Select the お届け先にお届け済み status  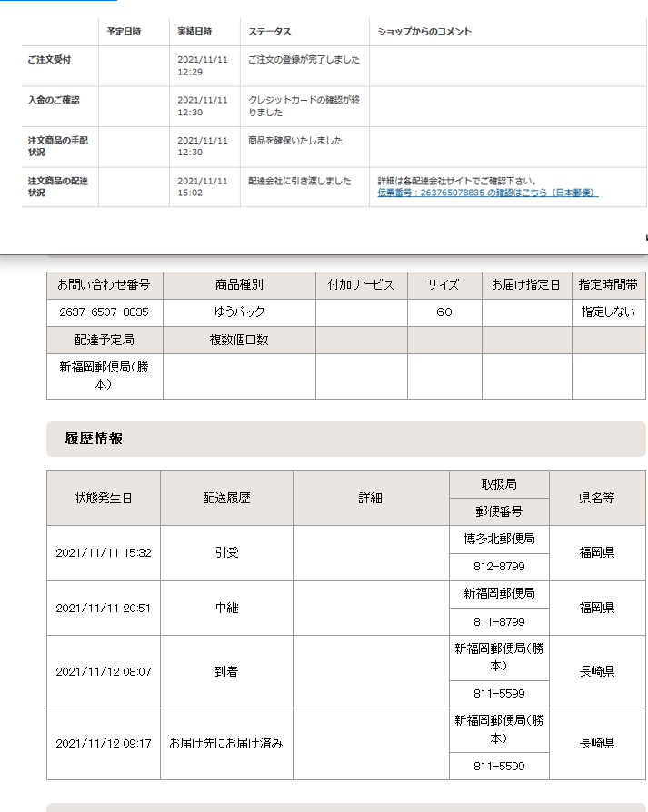pos(226,744)
